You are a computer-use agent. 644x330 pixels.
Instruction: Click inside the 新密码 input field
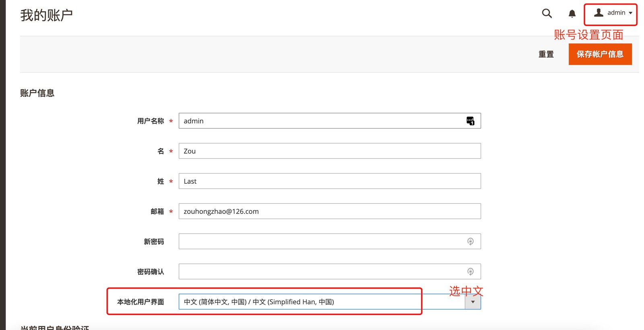click(x=321, y=242)
